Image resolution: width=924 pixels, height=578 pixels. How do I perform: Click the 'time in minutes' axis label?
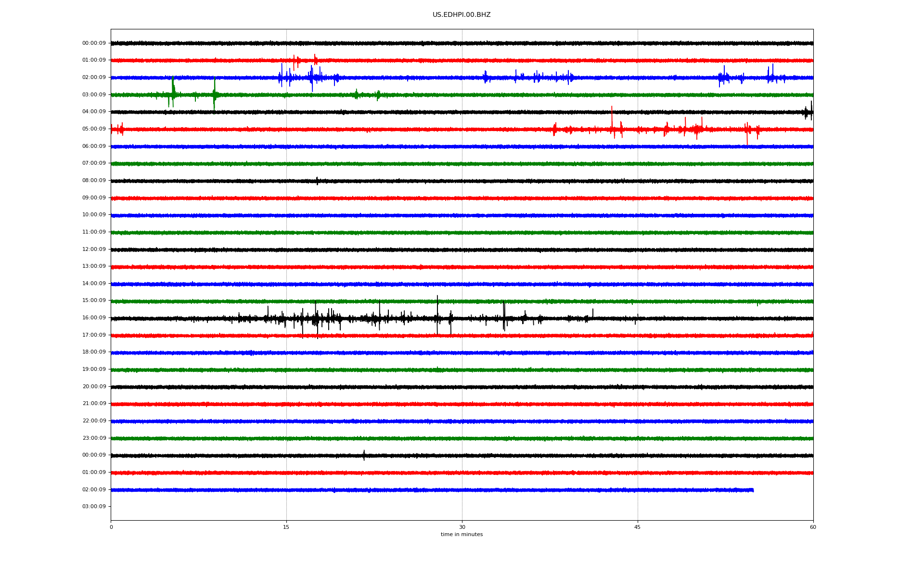462,535
